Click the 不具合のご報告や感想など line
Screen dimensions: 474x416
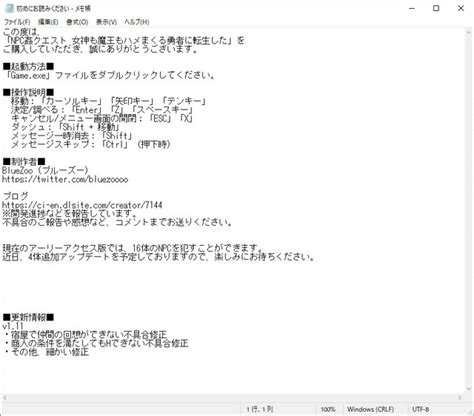click(x=117, y=222)
